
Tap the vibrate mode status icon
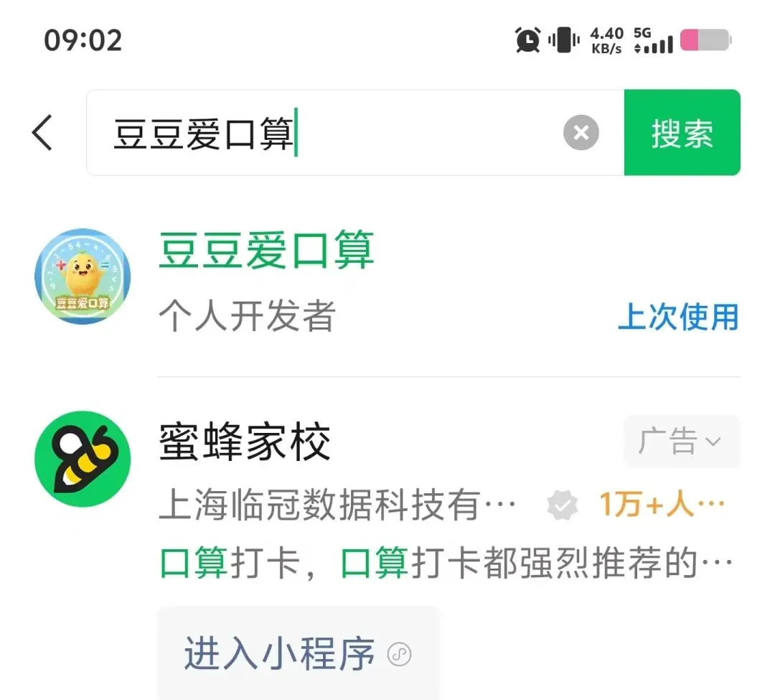click(x=564, y=39)
